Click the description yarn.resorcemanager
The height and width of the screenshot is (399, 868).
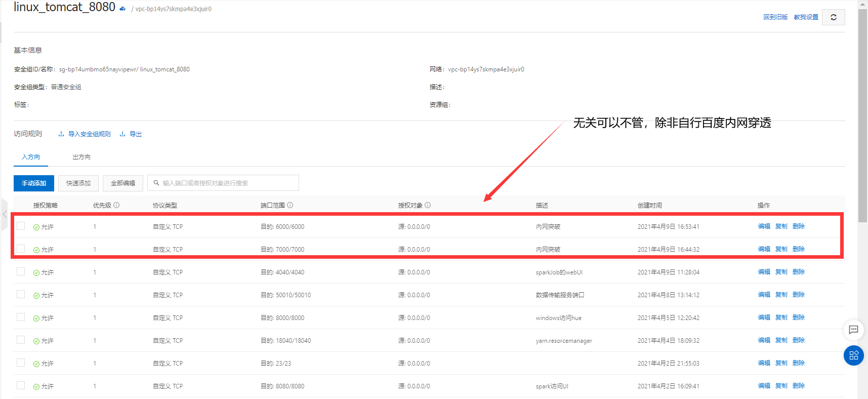pos(564,341)
